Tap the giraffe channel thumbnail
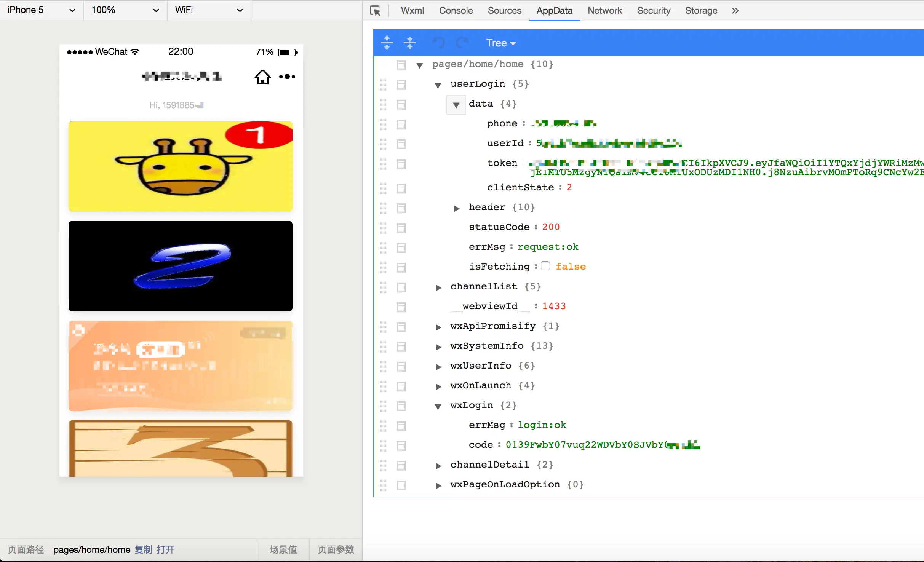 pos(180,166)
